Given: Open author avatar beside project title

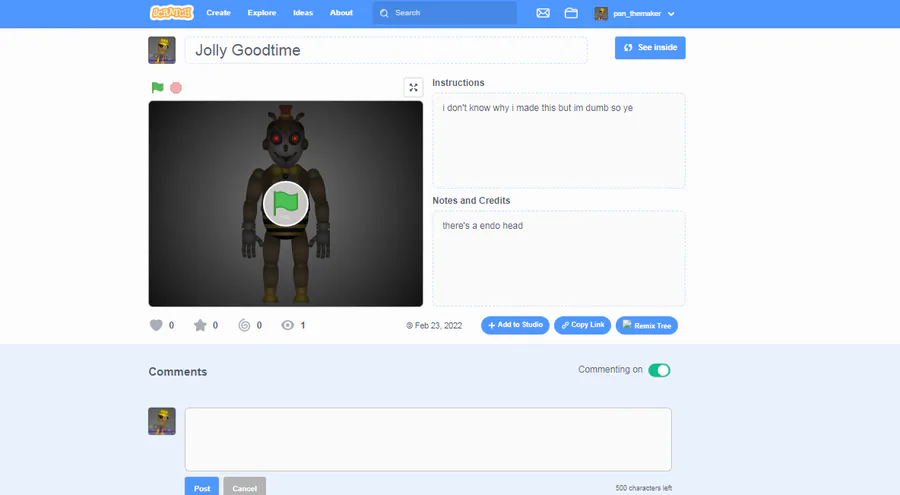Looking at the screenshot, I should pyautogui.click(x=162, y=50).
